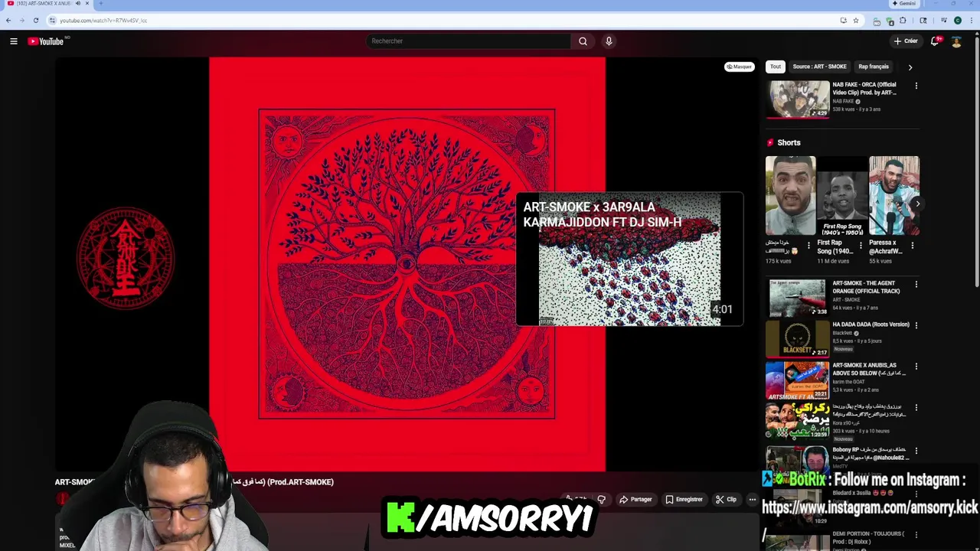This screenshot has width=980, height=551.
Task: Open THE AGENT ORANGE video thumbnail
Action: [x=798, y=298]
